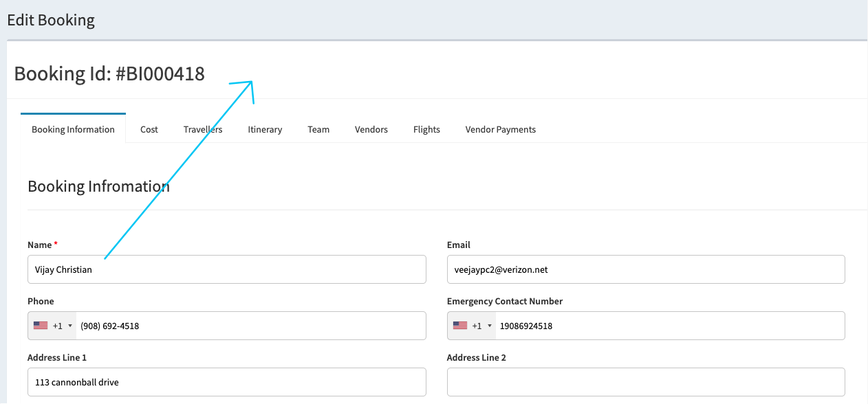868x404 pixels.
Task: Click the Emergency Contact Number text box
Action: pos(667,326)
